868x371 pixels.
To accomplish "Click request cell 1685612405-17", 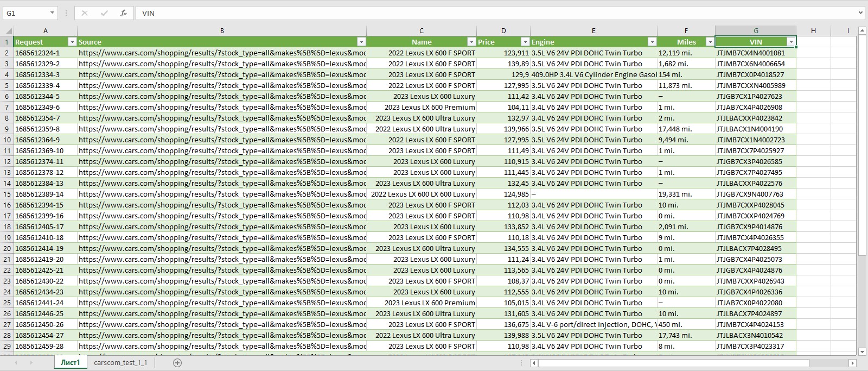I will pos(46,227).
